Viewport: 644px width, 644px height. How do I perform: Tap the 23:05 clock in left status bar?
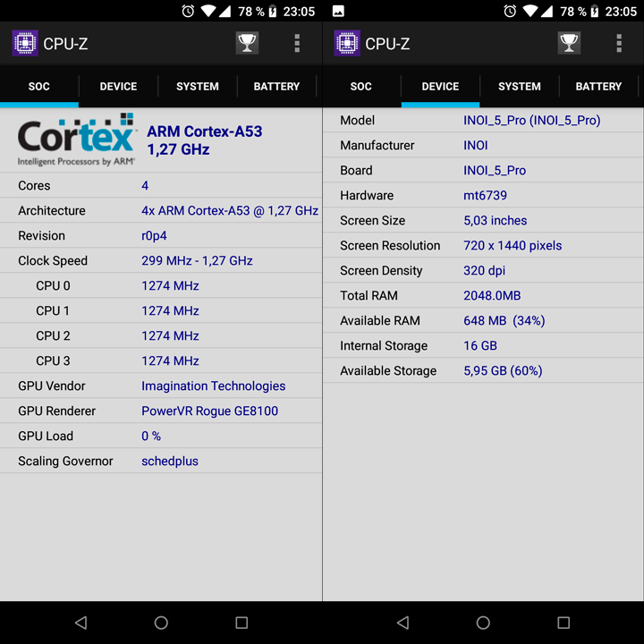coord(299,12)
